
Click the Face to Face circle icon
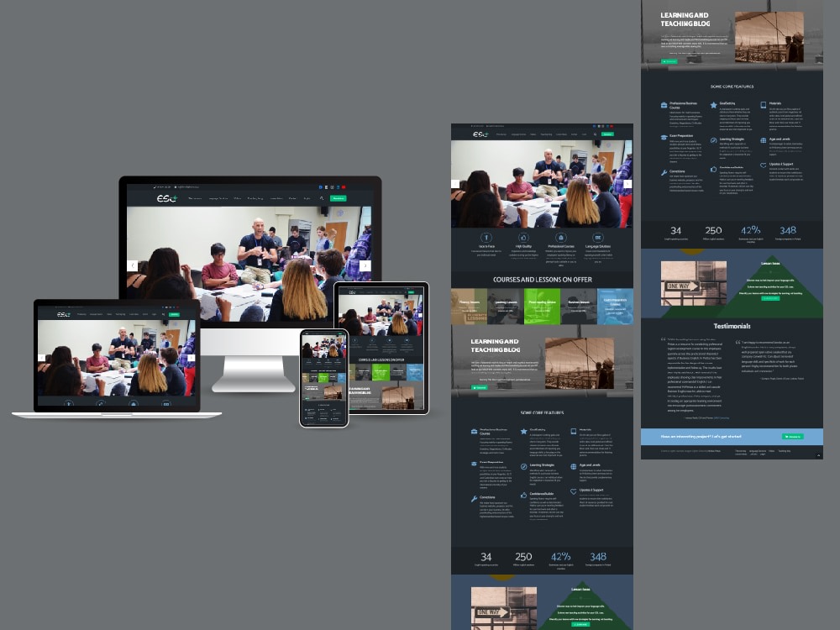[486, 238]
